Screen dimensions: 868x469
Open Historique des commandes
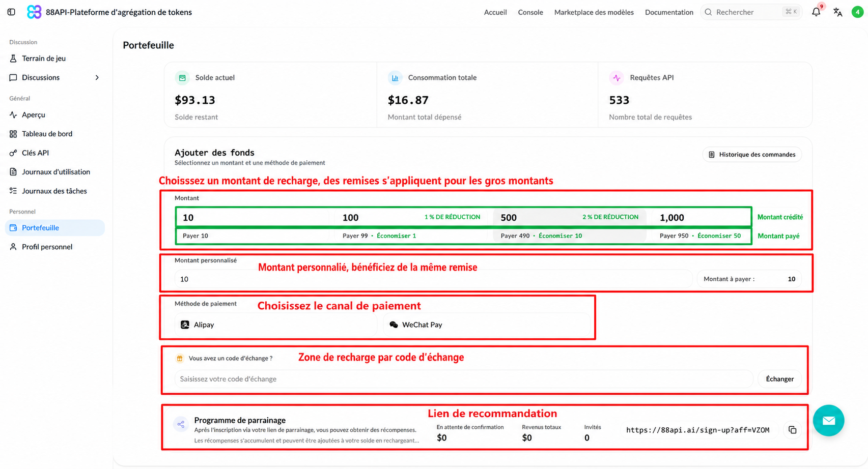click(x=752, y=155)
